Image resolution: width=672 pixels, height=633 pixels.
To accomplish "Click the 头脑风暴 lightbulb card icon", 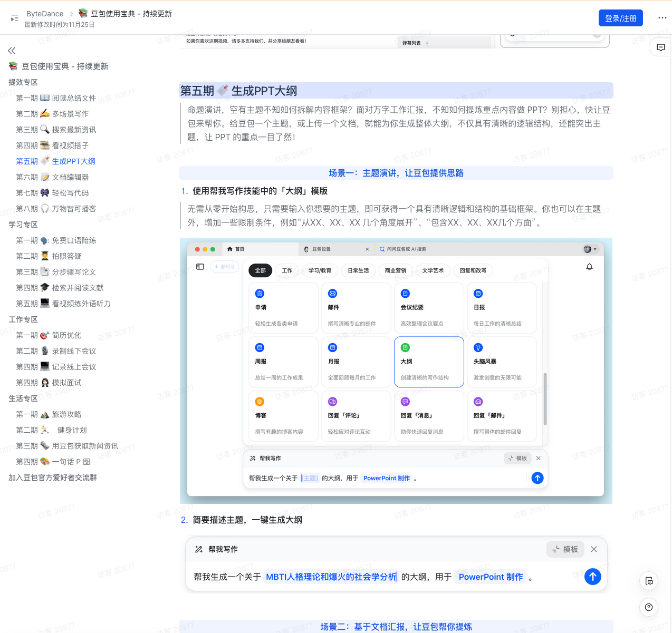I will (x=478, y=347).
